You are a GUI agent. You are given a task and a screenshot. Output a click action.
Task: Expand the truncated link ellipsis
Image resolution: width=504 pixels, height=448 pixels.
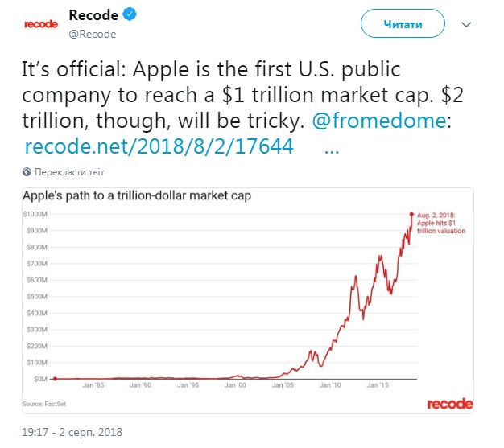click(x=335, y=146)
